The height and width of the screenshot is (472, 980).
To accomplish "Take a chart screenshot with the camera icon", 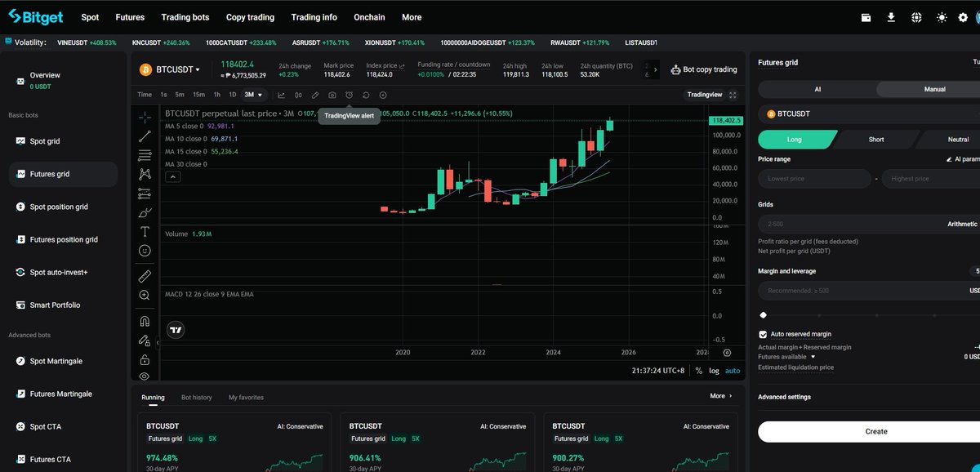I will pyautogui.click(x=332, y=96).
